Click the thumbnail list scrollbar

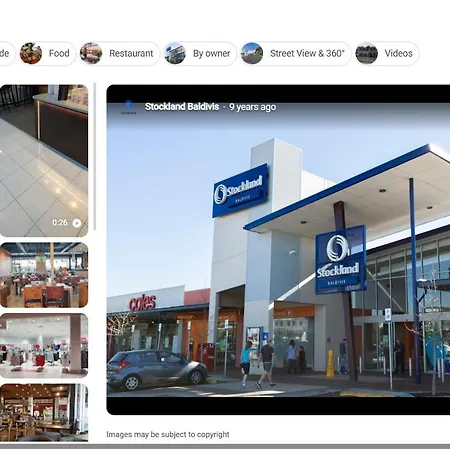pos(95,157)
